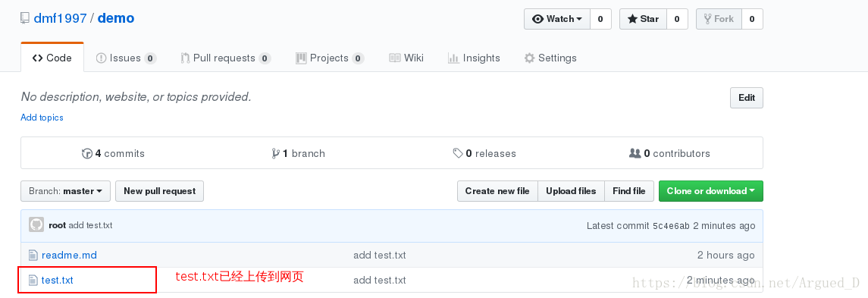Click the Insights bar graph icon
Viewport: 868px width, 298px height.
[x=453, y=58]
